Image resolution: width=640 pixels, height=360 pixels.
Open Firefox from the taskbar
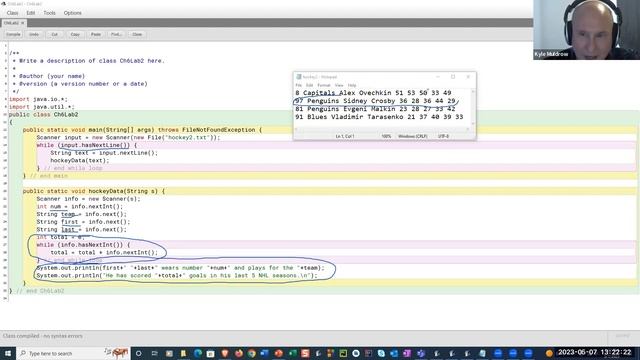coord(239,353)
